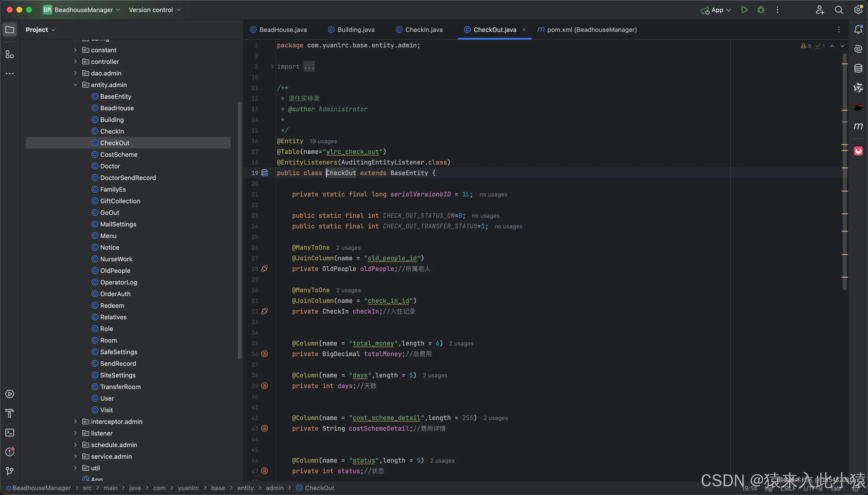Collapse the entity.admin package
The width and height of the screenshot is (868, 495).
(76, 85)
